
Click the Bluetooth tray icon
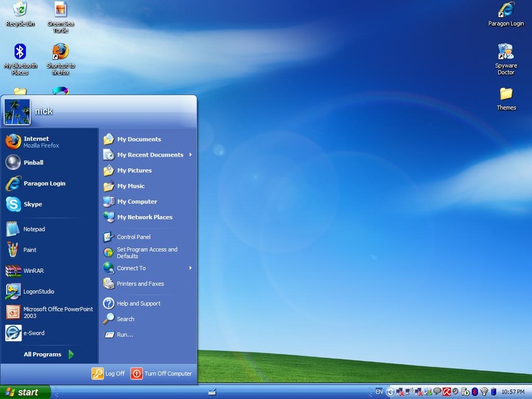coord(475,392)
